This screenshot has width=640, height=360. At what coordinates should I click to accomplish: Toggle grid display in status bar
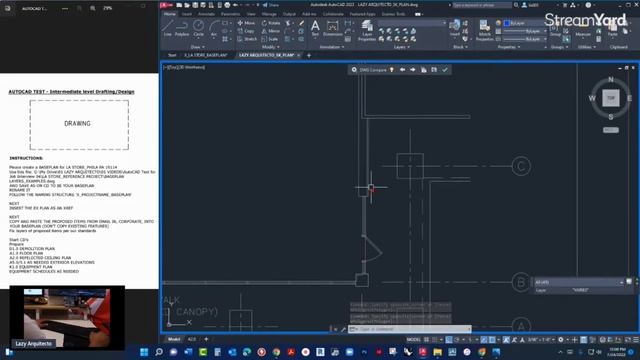pos(427,340)
